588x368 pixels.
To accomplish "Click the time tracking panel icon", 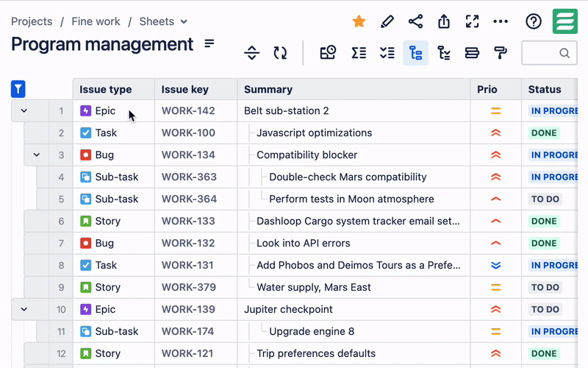I will click(328, 53).
